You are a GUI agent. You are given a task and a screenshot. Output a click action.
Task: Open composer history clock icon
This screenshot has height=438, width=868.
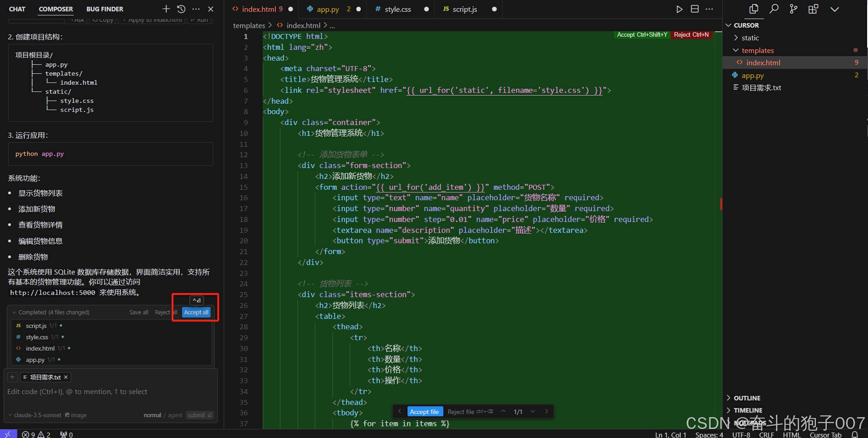[181, 9]
